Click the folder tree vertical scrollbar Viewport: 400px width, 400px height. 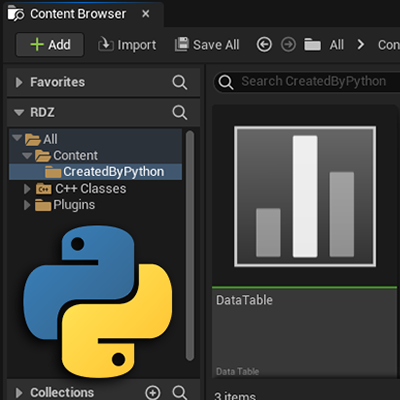pyautogui.click(x=190, y=245)
